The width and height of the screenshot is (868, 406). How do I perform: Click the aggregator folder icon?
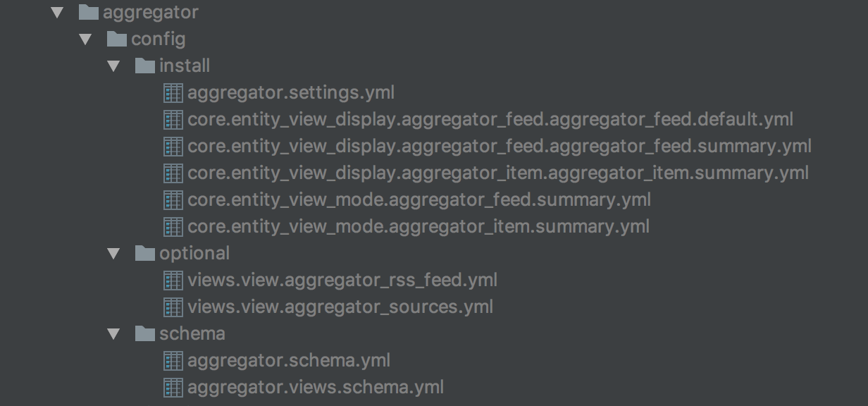pyautogui.click(x=89, y=12)
